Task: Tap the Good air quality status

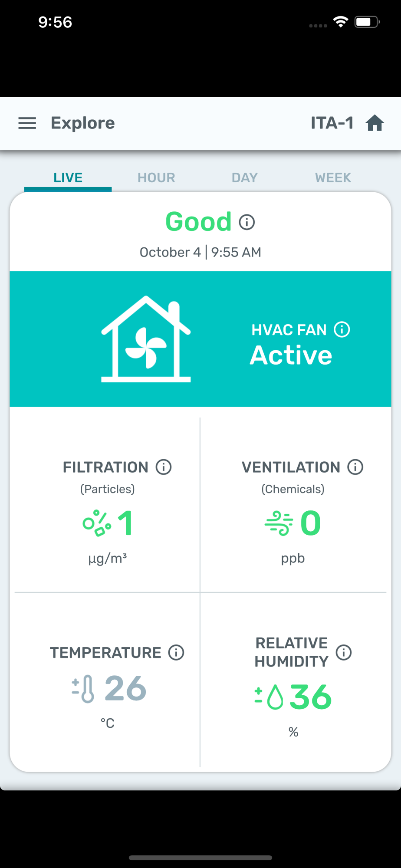Action: (198, 222)
